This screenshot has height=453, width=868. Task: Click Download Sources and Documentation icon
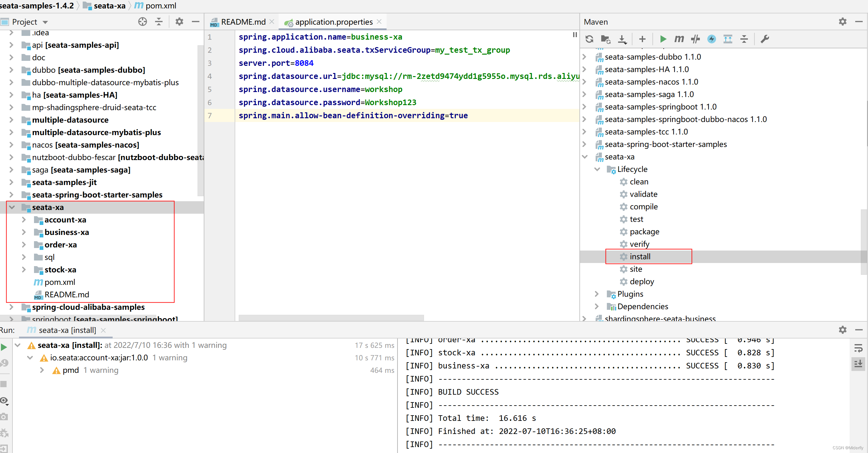622,39
